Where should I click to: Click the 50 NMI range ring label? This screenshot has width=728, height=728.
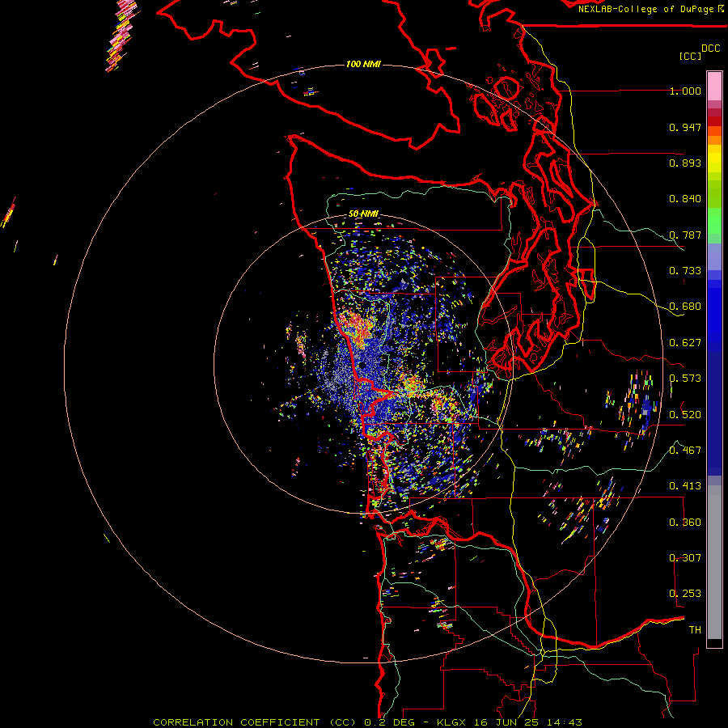pyautogui.click(x=363, y=214)
